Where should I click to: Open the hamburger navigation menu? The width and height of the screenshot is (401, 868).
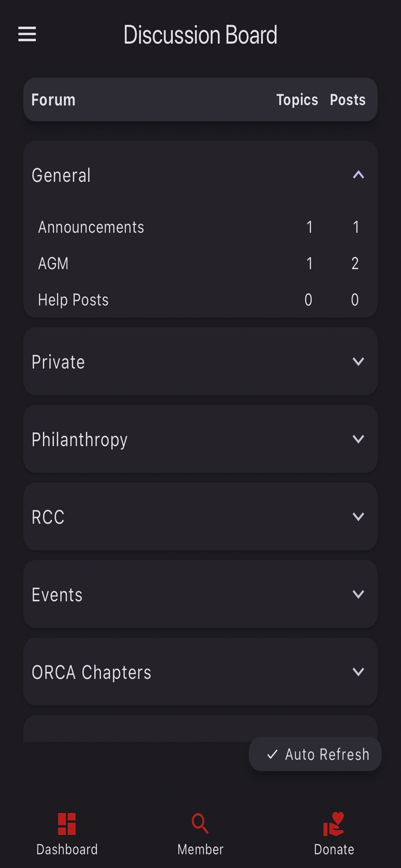pos(27,34)
